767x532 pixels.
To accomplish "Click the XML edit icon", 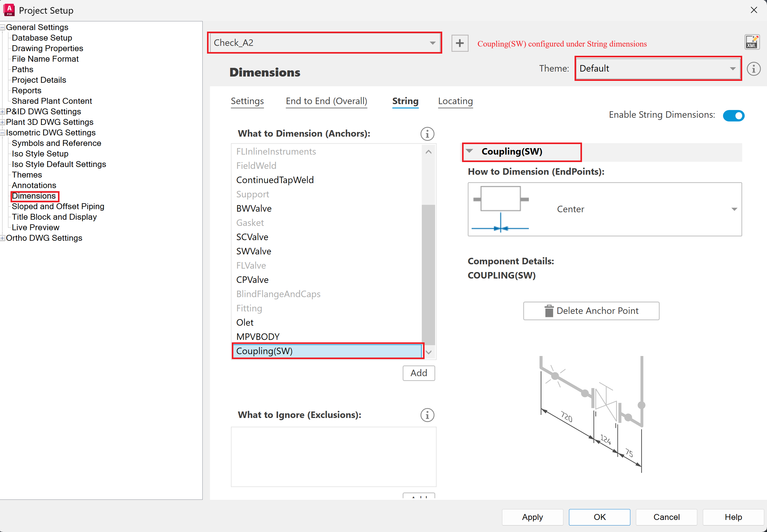I will (752, 42).
